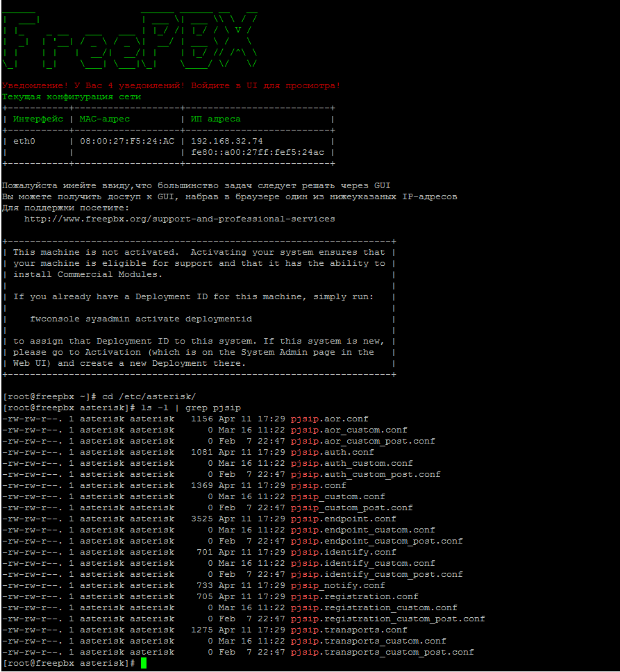Click 'fwconsole sysadmin activate deploymentid' command
This screenshot has height=672, width=620.
(x=141, y=319)
